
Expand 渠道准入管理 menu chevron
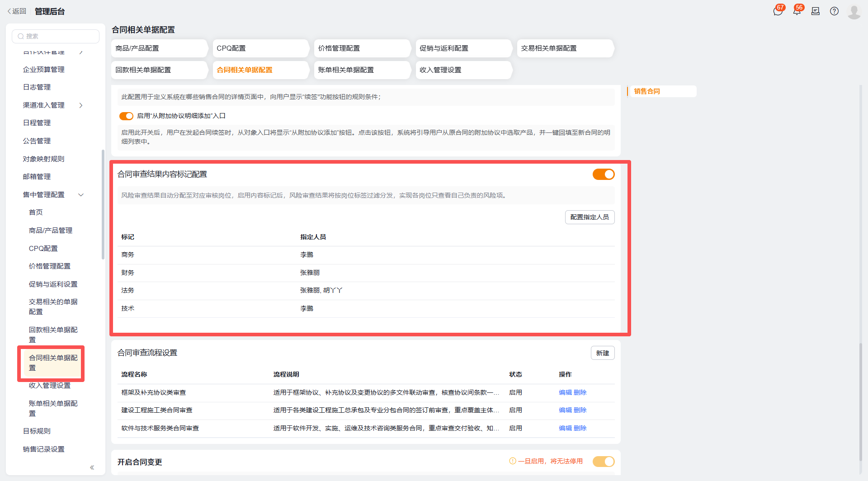[x=81, y=105]
